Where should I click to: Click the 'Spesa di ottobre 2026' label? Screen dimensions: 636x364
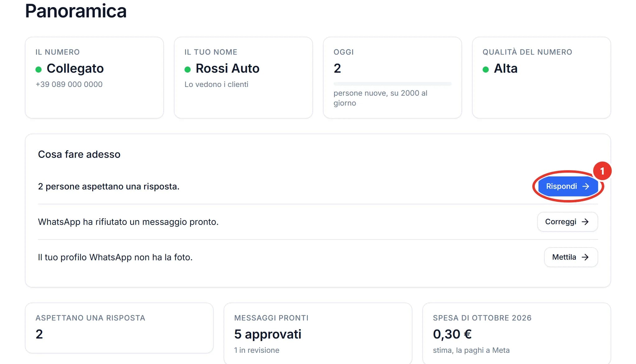[482, 318]
